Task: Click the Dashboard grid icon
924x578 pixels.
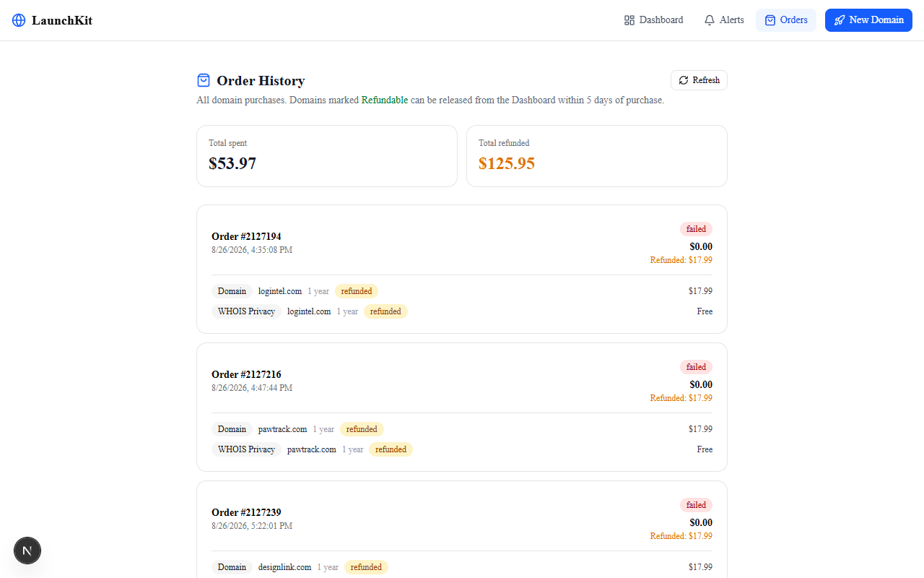Action: (x=629, y=20)
